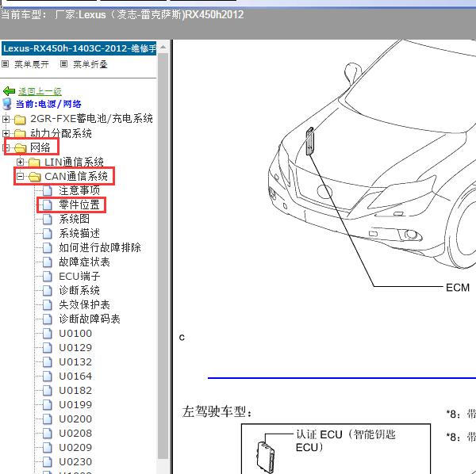Click the 菜单折叠 list icon
The height and width of the screenshot is (474, 476).
pos(63,64)
